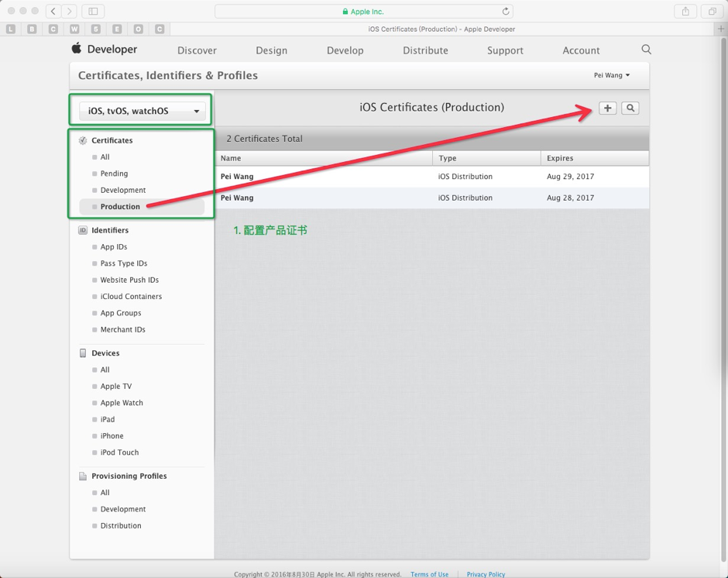Open the 5 favorites bookmark
This screenshot has height=578, width=728.
[x=95, y=29]
